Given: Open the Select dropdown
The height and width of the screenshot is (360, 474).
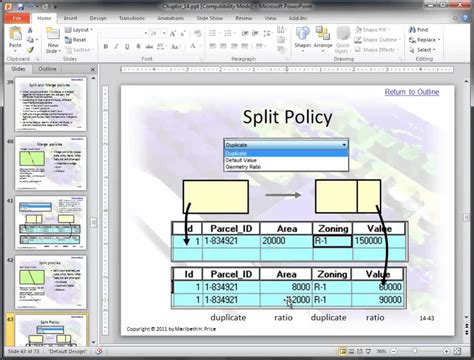Looking at the screenshot, I should click(422, 50).
